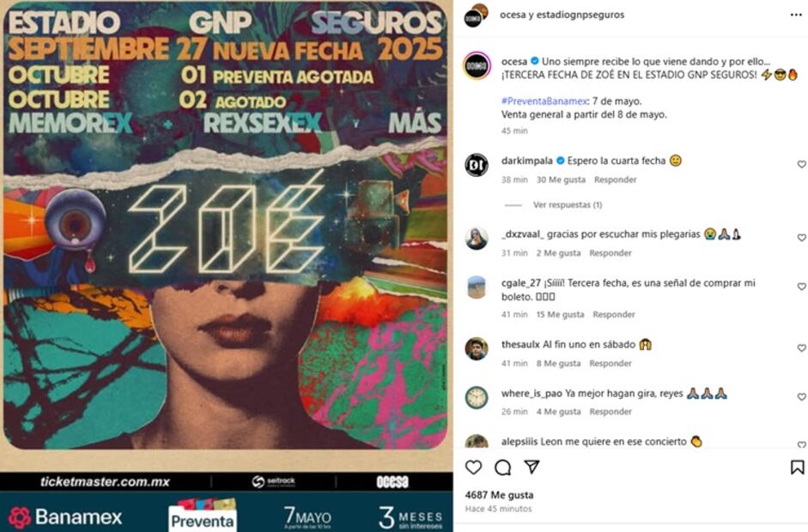
Task: Like darkimpala's comment
Action: [x=801, y=164]
